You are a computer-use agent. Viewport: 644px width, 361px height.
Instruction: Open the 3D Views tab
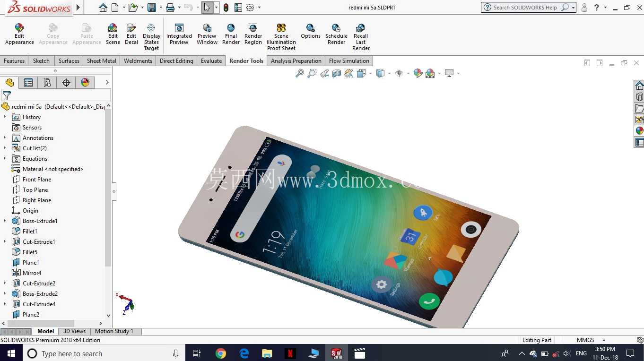75,331
